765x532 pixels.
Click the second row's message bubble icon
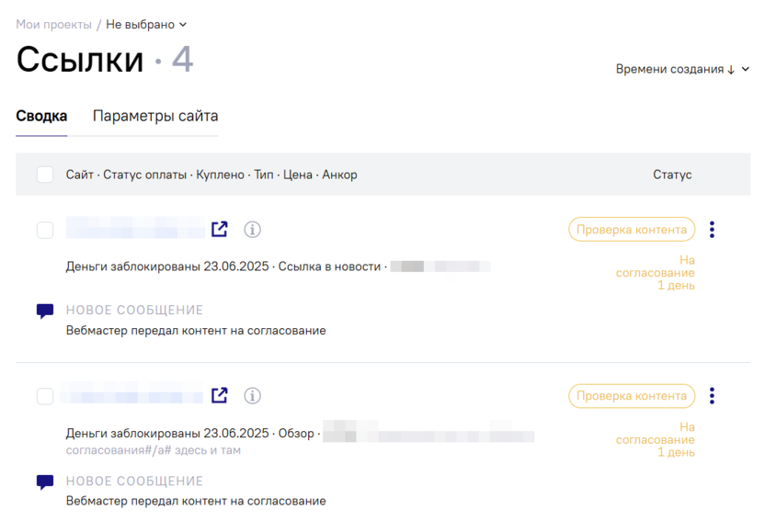click(44, 481)
